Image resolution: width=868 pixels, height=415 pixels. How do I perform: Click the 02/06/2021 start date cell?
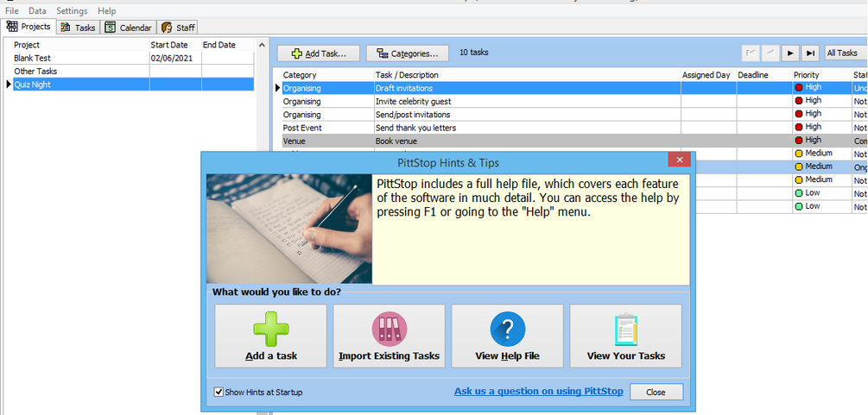click(x=175, y=58)
